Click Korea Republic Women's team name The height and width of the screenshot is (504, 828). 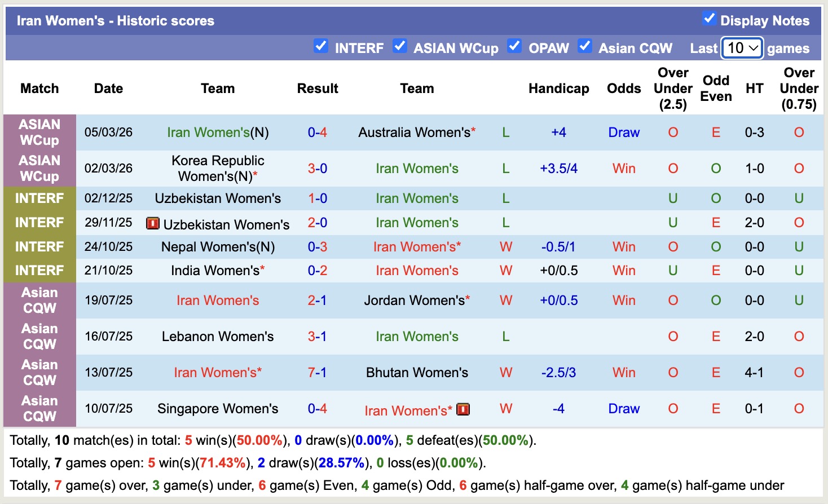(217, 168)
